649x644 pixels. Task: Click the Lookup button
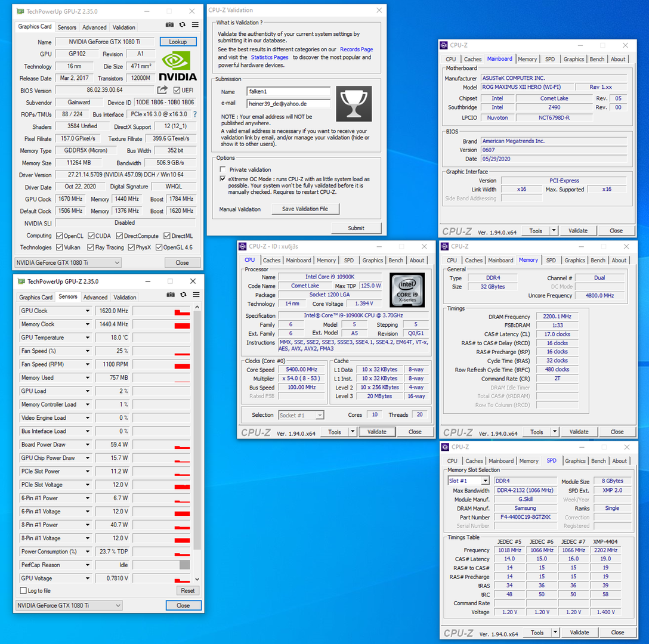[178, 42]
